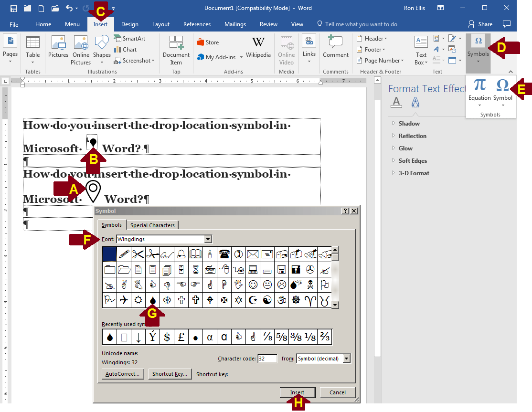The image size is (532, 412).
Task: Open the Font dropdown in Symbol dialog
Action: coord(208,239)
